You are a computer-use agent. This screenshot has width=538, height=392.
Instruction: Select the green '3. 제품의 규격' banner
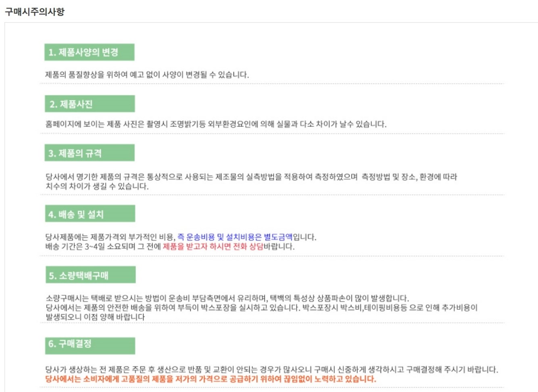[x=90, y=153]
